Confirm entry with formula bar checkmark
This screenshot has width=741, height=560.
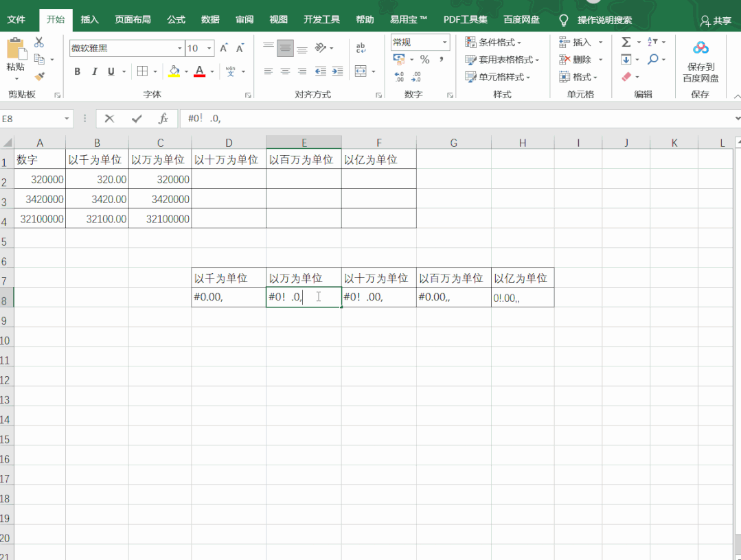click(137, 119)
